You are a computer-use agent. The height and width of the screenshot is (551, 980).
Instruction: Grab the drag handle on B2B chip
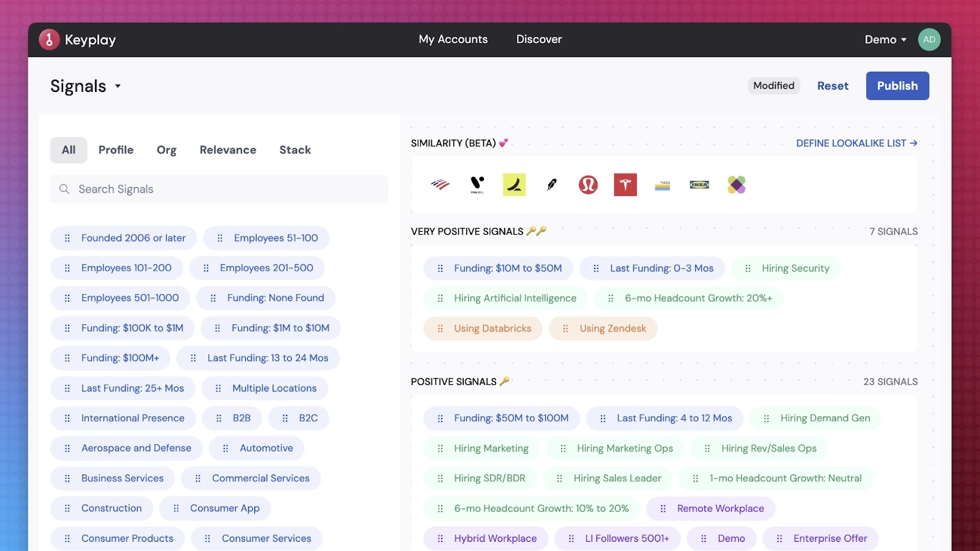tap(219, 418)
